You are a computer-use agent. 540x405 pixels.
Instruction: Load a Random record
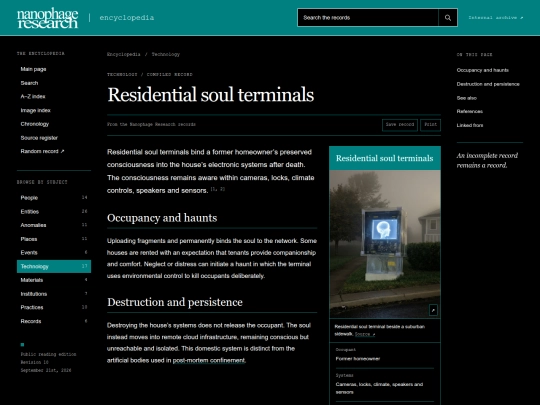coord(54,151)
